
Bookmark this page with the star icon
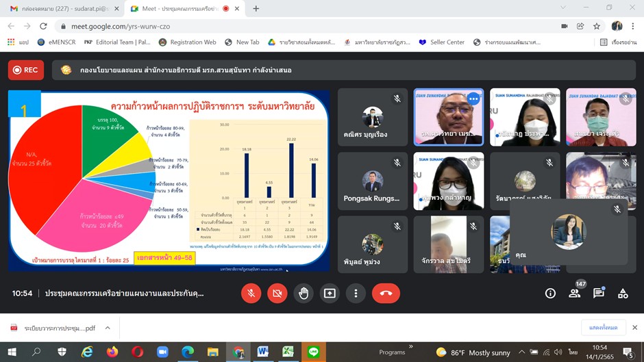(x=597, y=26)
